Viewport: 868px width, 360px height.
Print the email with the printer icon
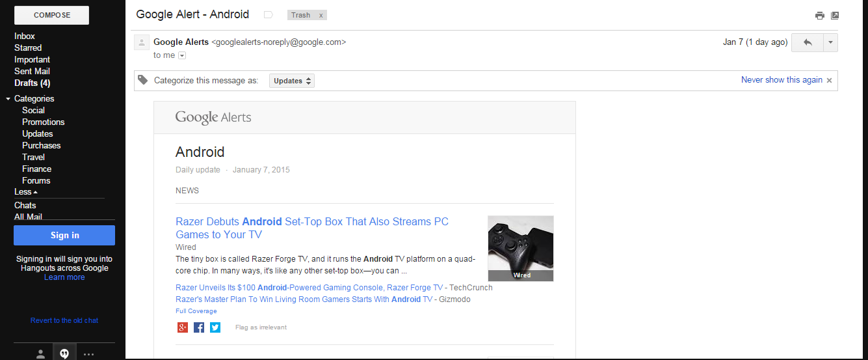820,16
